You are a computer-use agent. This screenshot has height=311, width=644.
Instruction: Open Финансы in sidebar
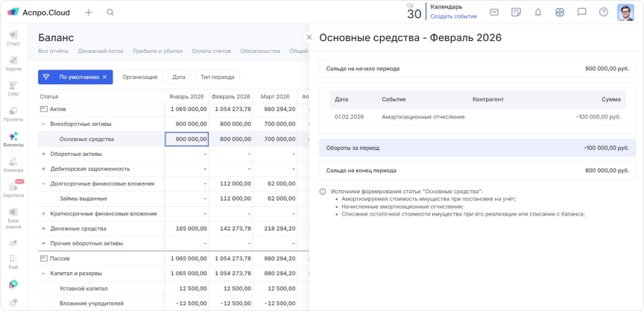tap(13, 139)
